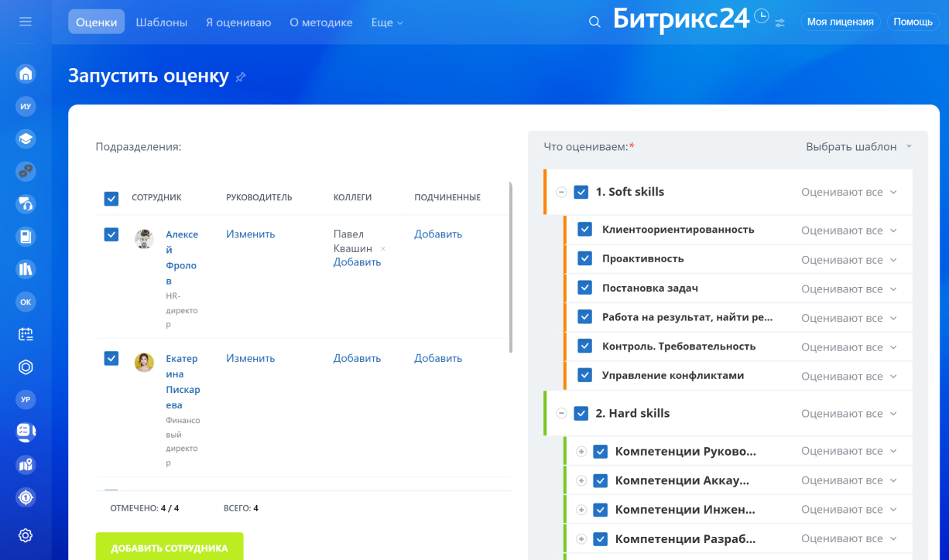
Task: Click the employee list vertical scrollbar
Action: [x=510, y=267]
